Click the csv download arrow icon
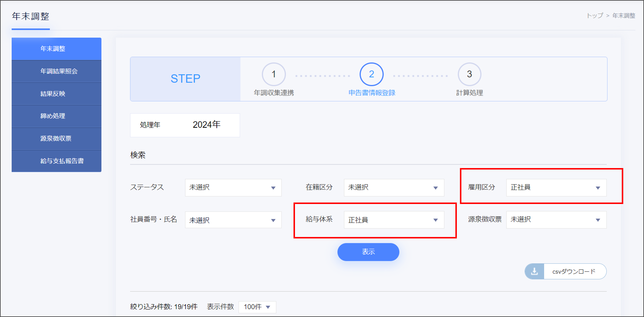The image size is (644, 317). [534, 271]
